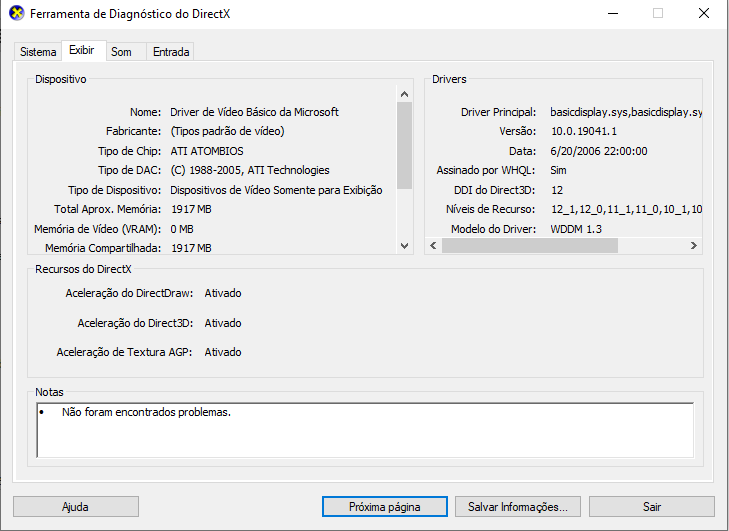Minimize the DirectX diagnostic window
The width and height of the screenshot is (729, 531).
[x=613, y=13]
